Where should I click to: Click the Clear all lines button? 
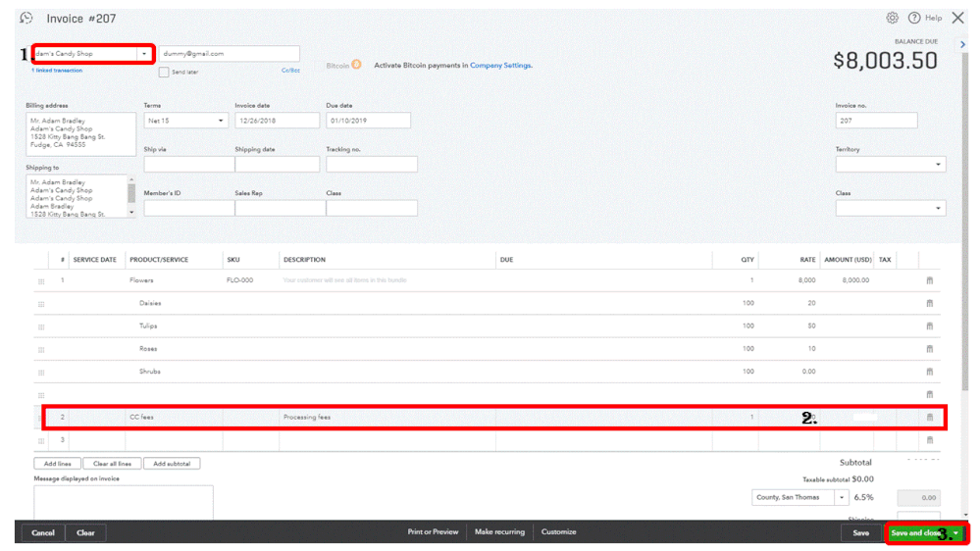pyautogui.click(x=112, y=464)
